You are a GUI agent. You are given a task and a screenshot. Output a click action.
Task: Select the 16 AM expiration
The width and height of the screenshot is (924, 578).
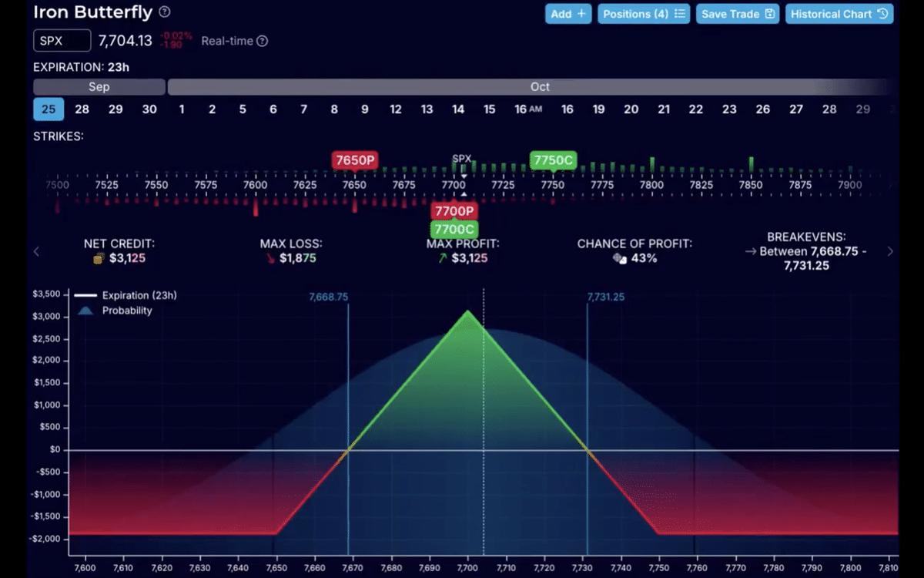point(527,109)
